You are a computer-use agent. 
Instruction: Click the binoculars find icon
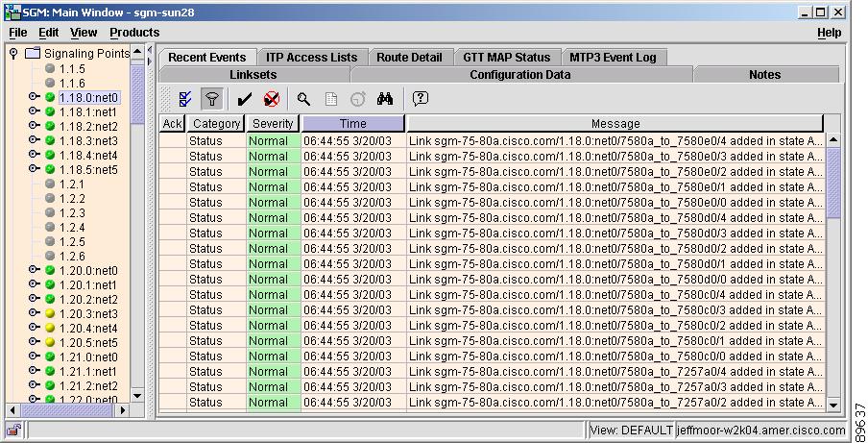385,99
